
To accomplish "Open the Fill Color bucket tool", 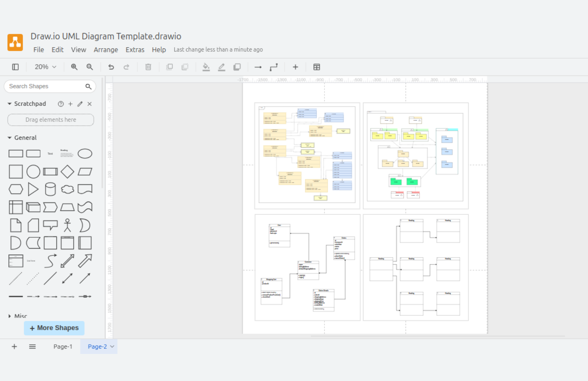I will pyautogui.click(x=206, y=67).
